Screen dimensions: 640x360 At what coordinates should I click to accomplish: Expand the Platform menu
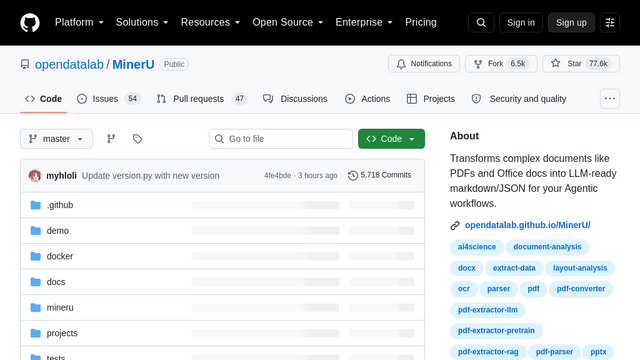pyautogui.click(x=79, y=22)
